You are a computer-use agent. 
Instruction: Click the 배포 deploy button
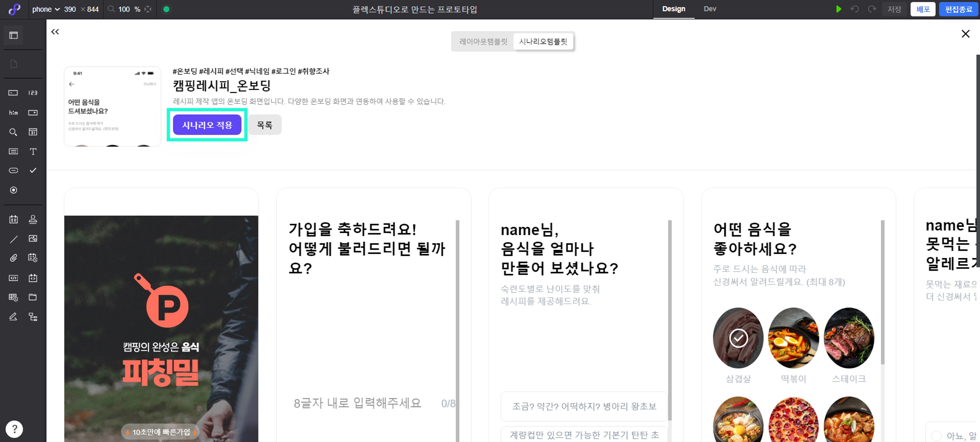click(x=923, y=9)
